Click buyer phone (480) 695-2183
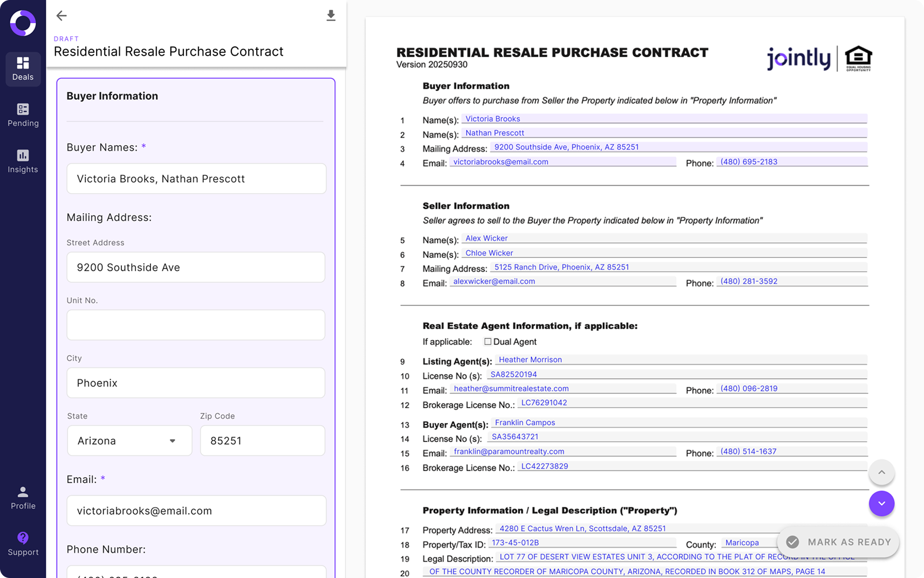The height and width of the screenshot is (578, 924). coord(749,161)
